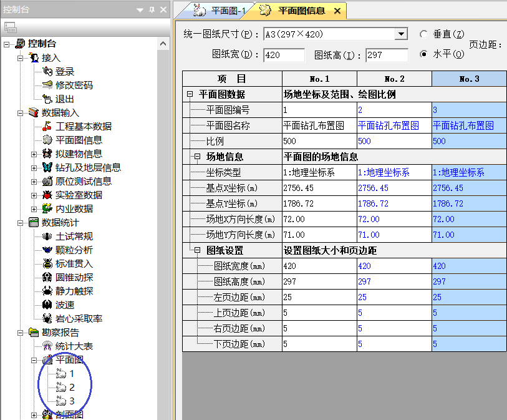Screen dimensions: 507x420
Task: Click the console tree scroll-up arrow
Action: click(x=163, y=43)
